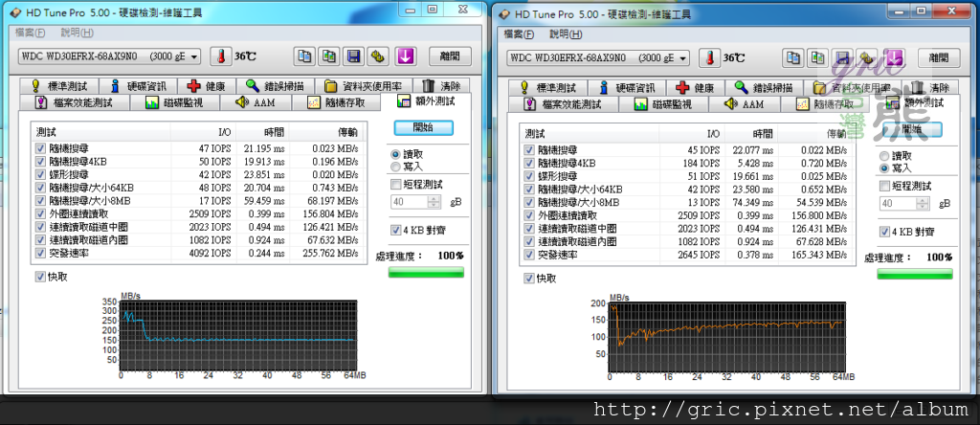Open 磁碟監視 tab in right window
980x425 pixels.
click(x=662, y=104)
